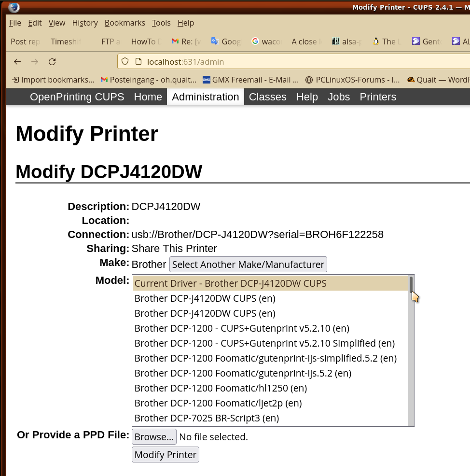Select Brother DCP-1200 Foomatic/hl1250 driver
This screenshot has width=470, height=476.
pos(221,388)
